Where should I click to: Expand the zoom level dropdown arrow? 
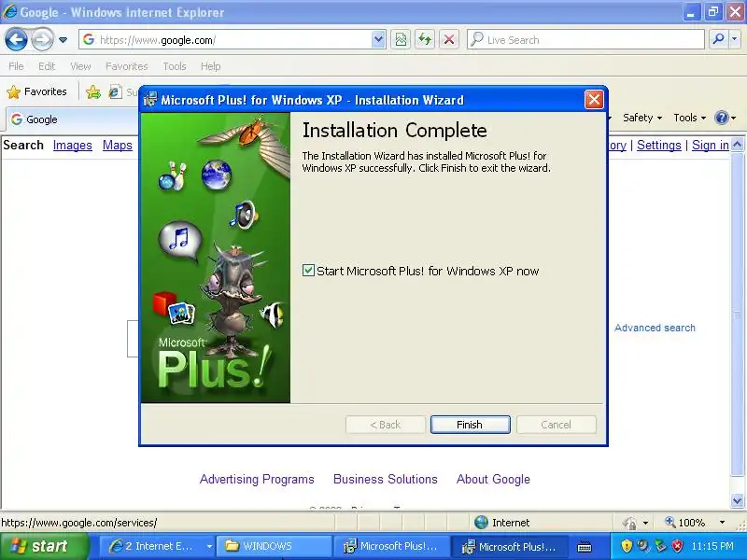[722, 523]
